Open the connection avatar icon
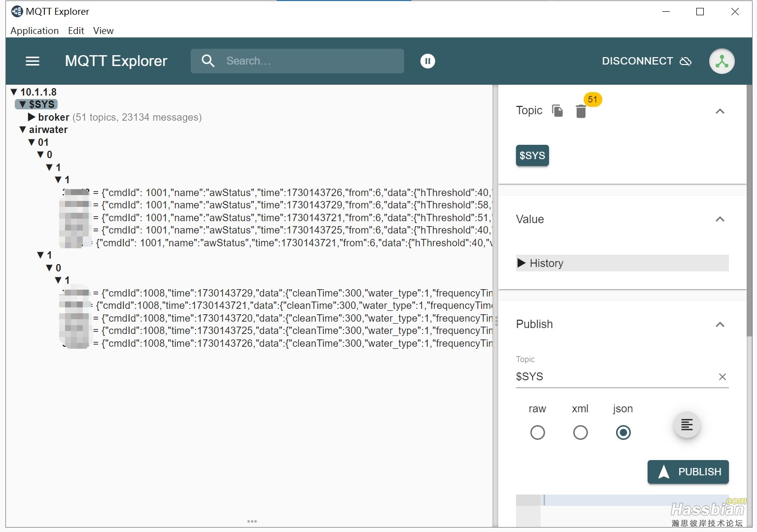Screen dimensions: 757x532 (x=722, y=61)
